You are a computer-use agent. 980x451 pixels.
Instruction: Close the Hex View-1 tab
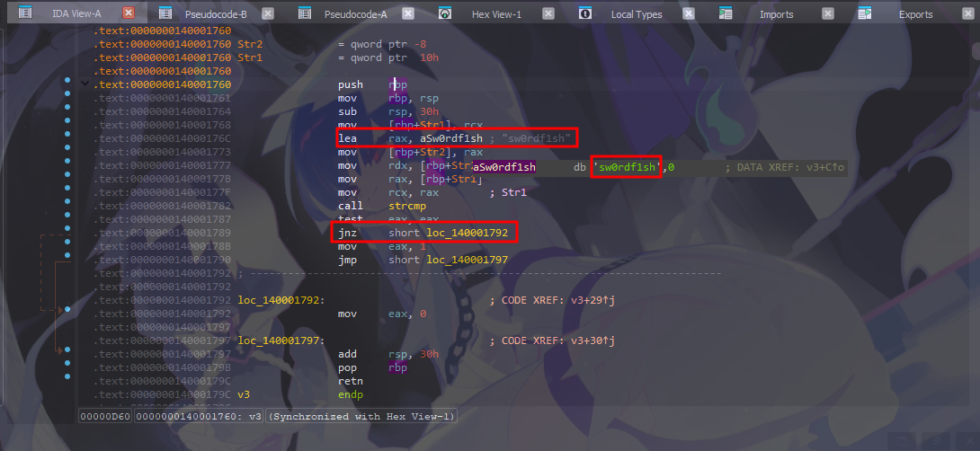[548, 13]
